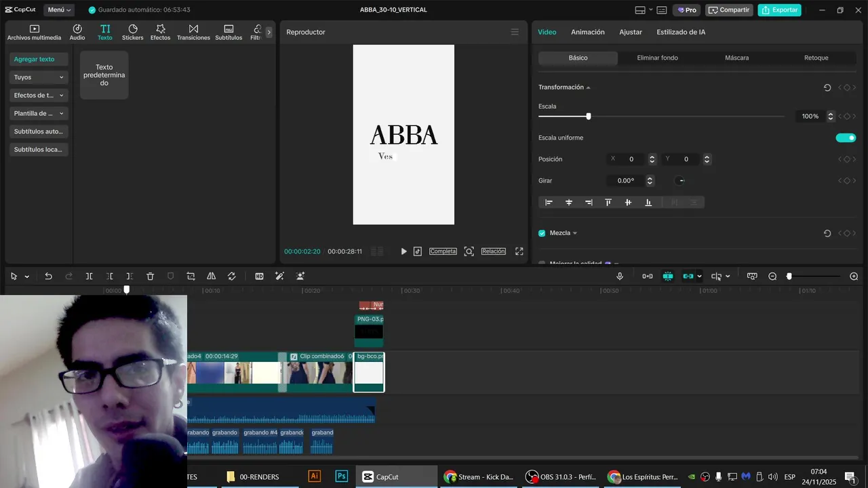Open the Efectos tab
This screenshot has height=488, width=868.
[161, 32]
